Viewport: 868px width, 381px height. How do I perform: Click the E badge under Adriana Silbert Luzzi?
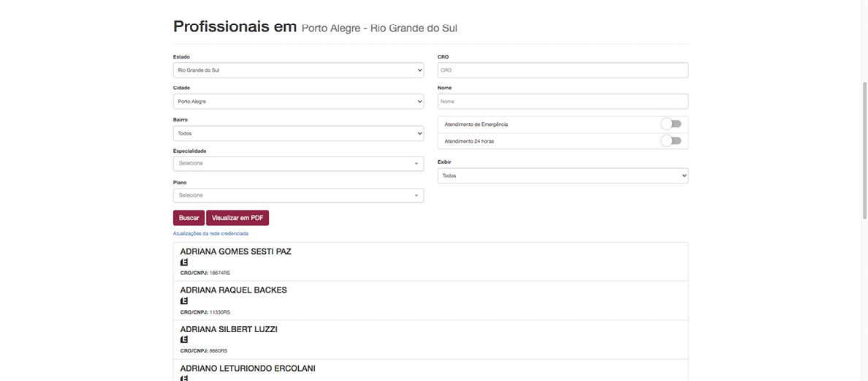(184, 340)
